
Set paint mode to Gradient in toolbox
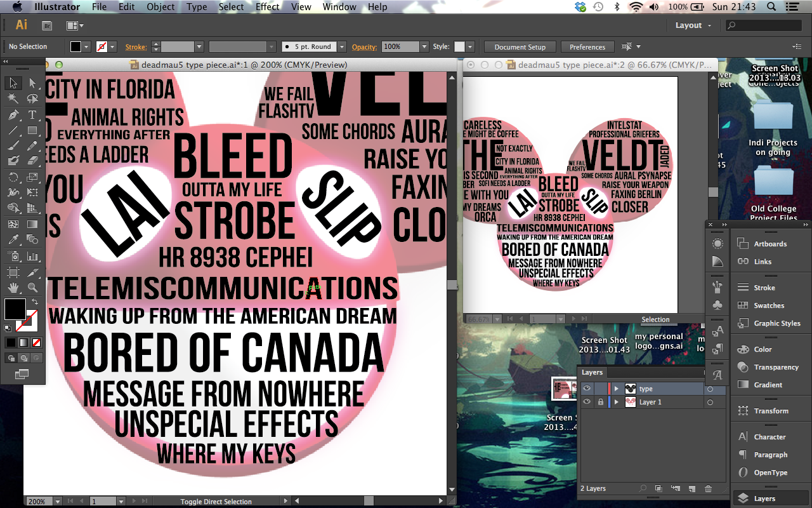[x=23, y=342]
